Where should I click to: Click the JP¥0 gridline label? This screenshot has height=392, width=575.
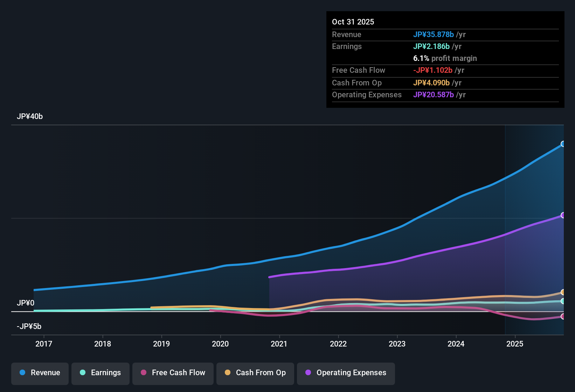pyautogui.click(x=26, y=303)
